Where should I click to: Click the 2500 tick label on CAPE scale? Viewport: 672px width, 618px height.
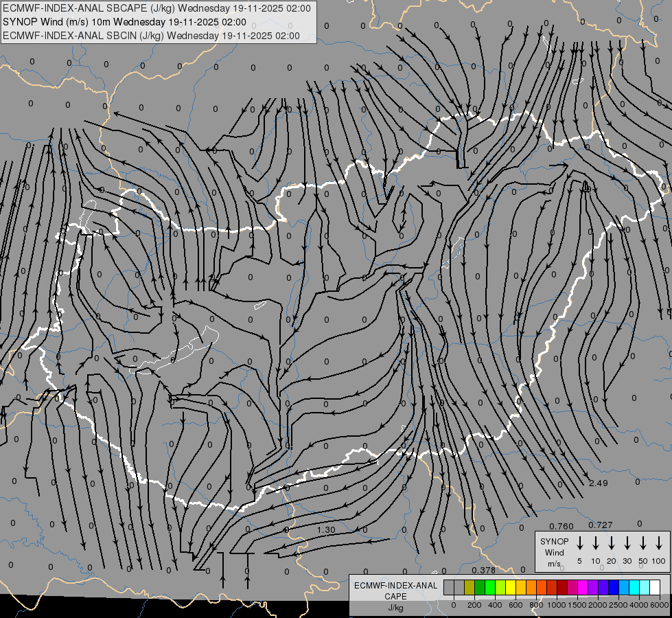pos(618,605)
